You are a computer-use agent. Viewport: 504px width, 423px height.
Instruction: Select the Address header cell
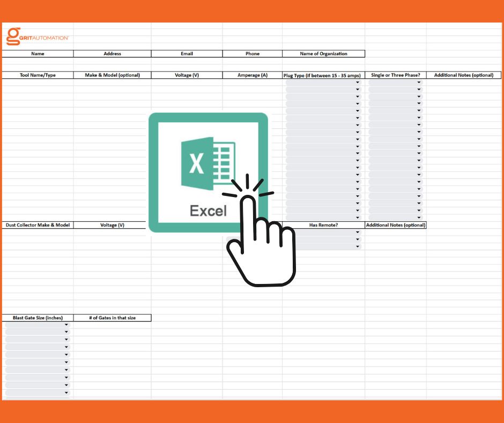pyautogui.click(x=112, y=54)
